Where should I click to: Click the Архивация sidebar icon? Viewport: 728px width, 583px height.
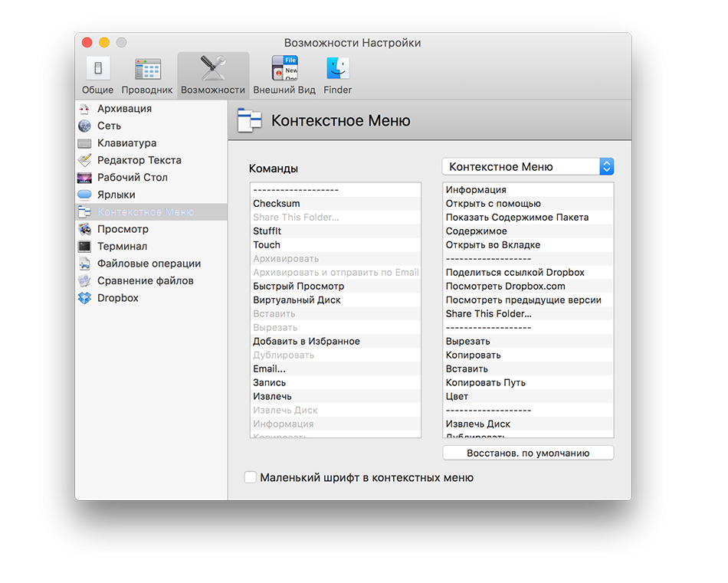[x=84, y=109]
